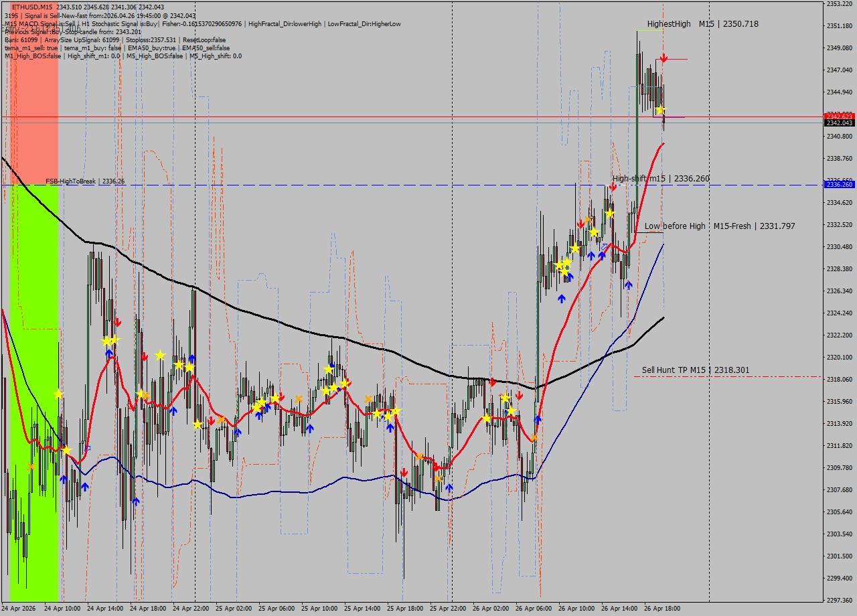Click the red sell arrow below HighestHigh label
Screen dimensions: 857x616
(664, 58)
